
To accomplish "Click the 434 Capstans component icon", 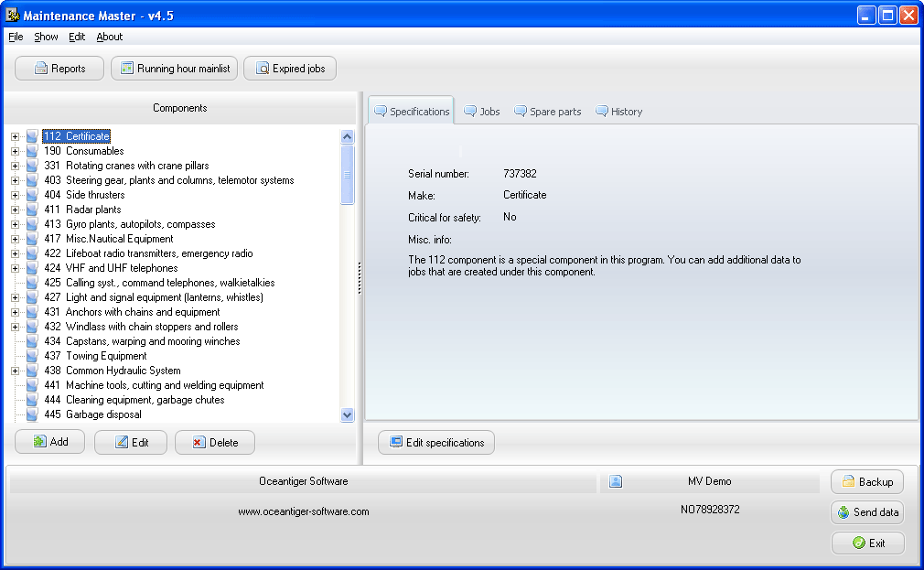I will (32, 341).
